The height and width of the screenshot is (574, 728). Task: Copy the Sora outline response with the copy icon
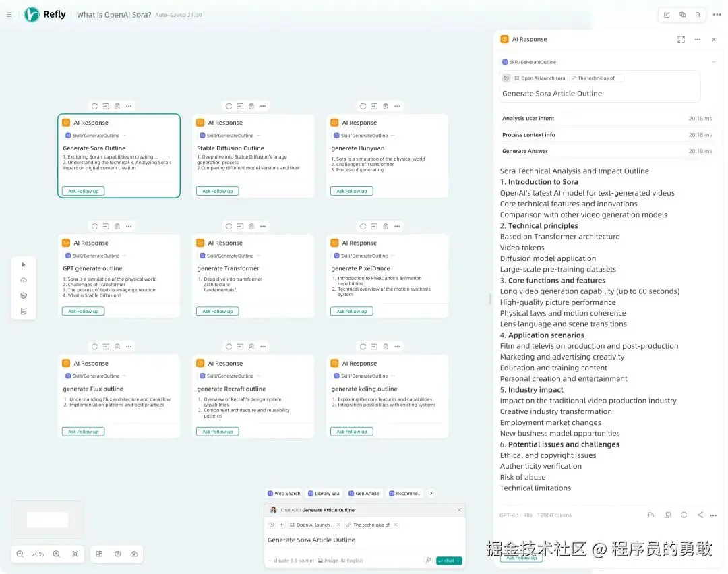(x=667, y=515)
